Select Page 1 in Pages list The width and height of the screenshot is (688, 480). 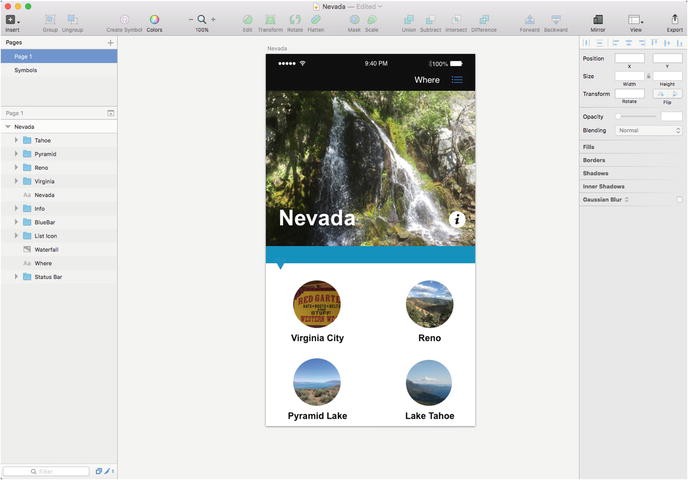59,56
